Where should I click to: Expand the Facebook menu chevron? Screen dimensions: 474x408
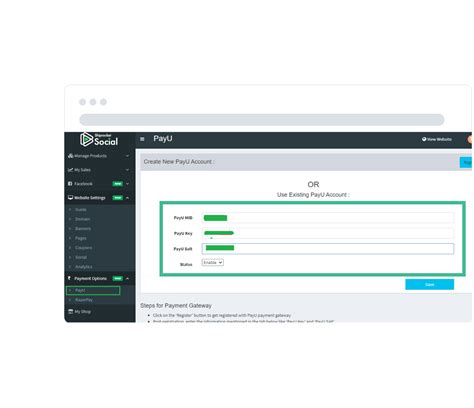(127, 184)
